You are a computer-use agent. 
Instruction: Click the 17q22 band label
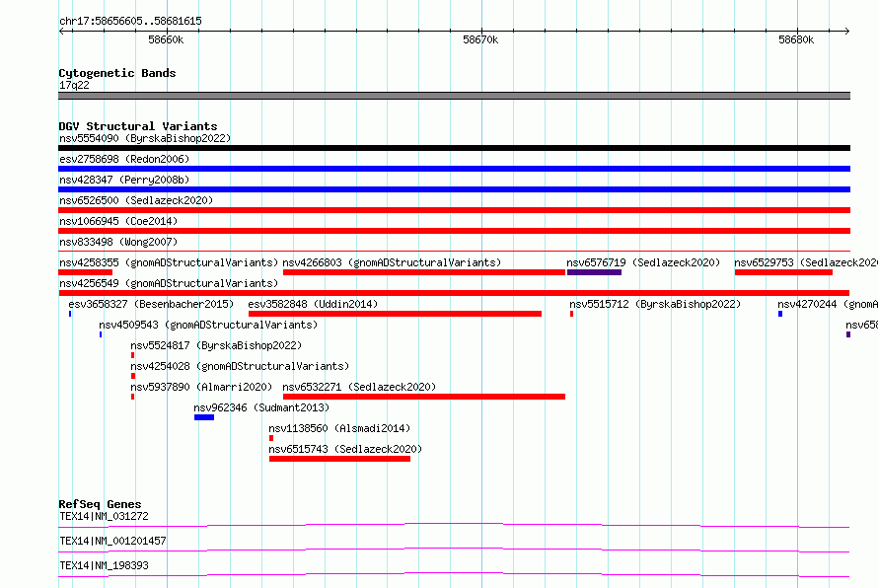[x=74, y=85]
